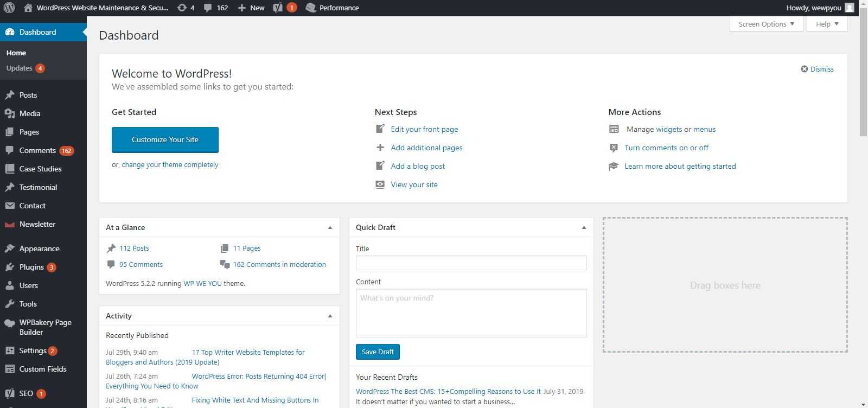
Task: Open WordPress The Best CMS recent draft
Action: (448, 391)
